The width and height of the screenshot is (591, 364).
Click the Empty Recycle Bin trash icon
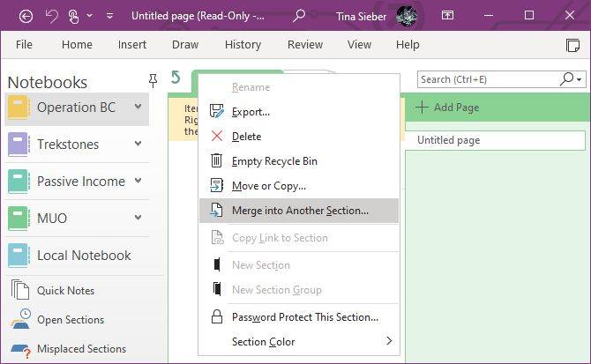click(216, 160)
